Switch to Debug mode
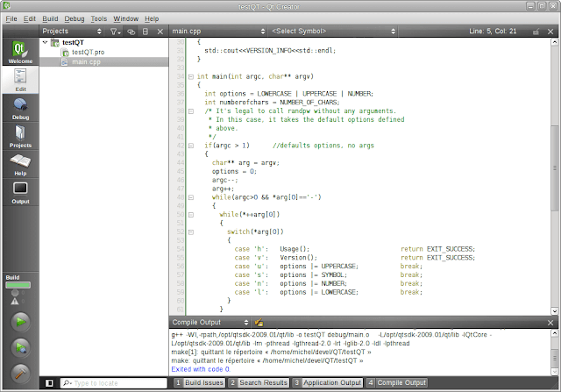 click(x=20, y=108)
